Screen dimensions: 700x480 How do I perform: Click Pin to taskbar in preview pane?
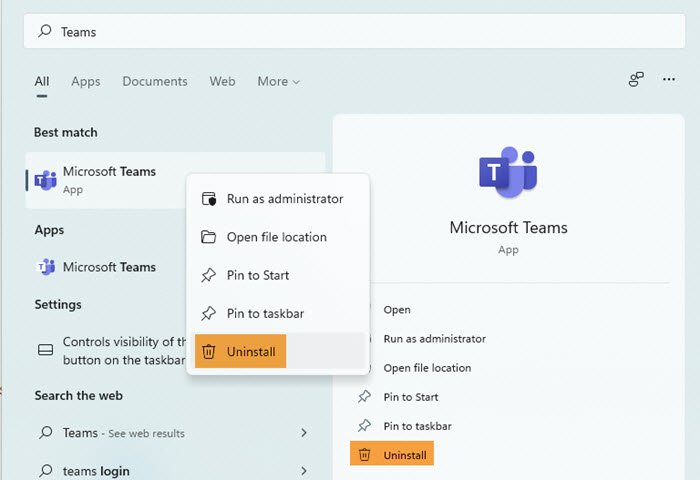(x=417, y=426)
